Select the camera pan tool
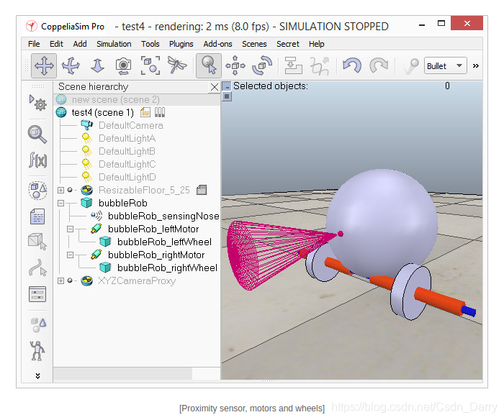504x420 pixels. [x=44, y=66]
